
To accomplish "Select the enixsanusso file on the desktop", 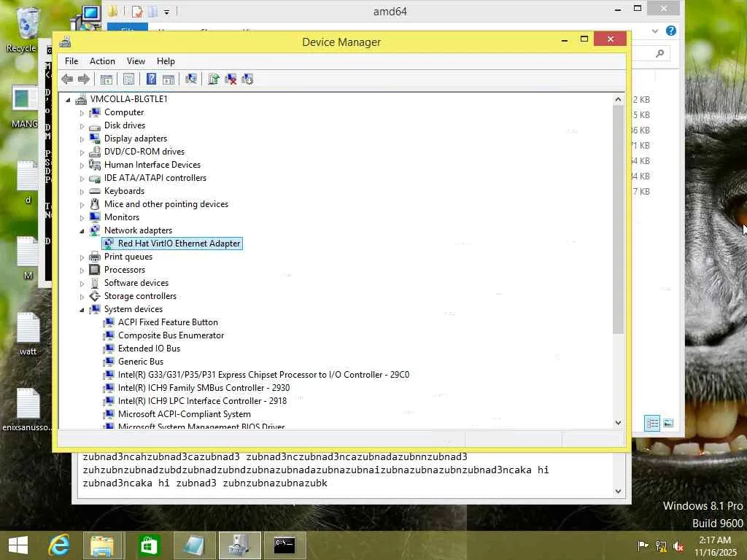I will point(28,410).
